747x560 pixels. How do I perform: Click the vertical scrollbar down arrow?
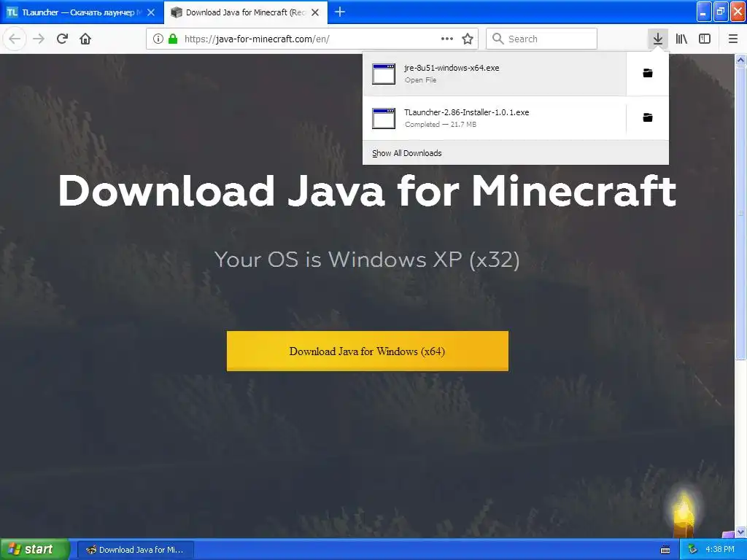(740, 532)
